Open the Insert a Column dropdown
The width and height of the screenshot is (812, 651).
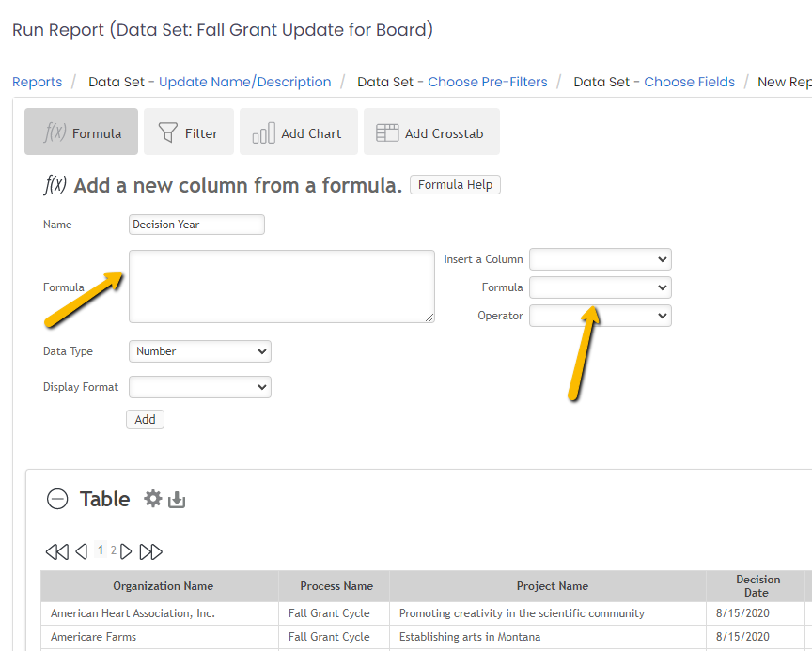[x=601, y=259]
